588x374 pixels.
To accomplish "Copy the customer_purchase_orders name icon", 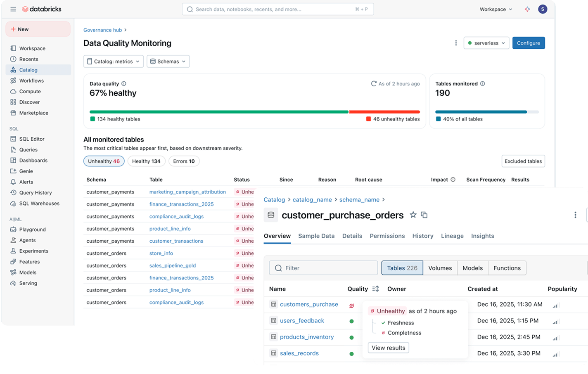I will 424,215.
